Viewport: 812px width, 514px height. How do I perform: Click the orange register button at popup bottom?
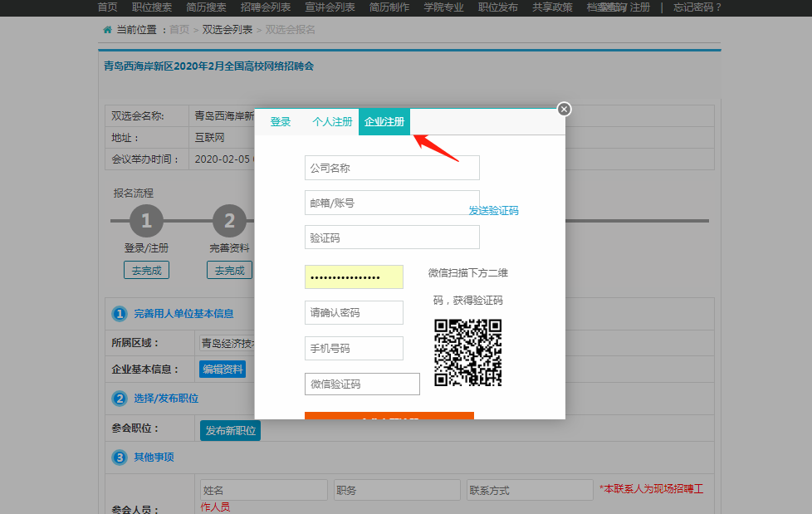(389, 416)
